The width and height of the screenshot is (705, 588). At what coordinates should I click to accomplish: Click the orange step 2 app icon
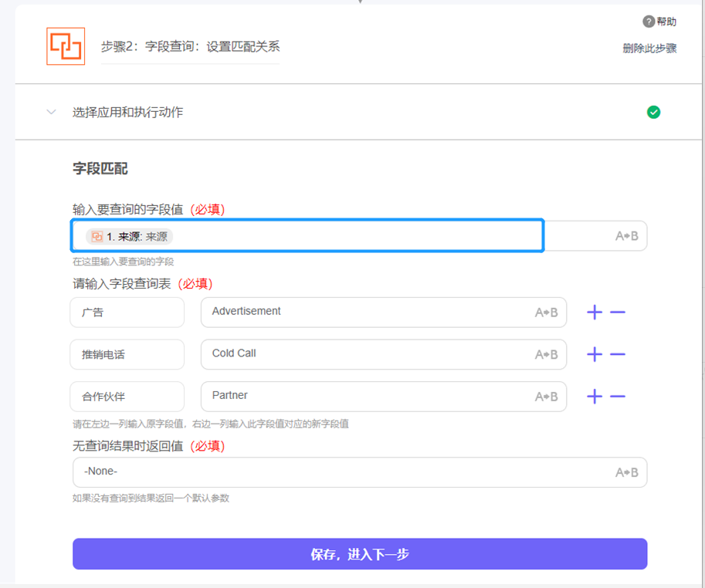pyautogui.click(x=66, y=46)
